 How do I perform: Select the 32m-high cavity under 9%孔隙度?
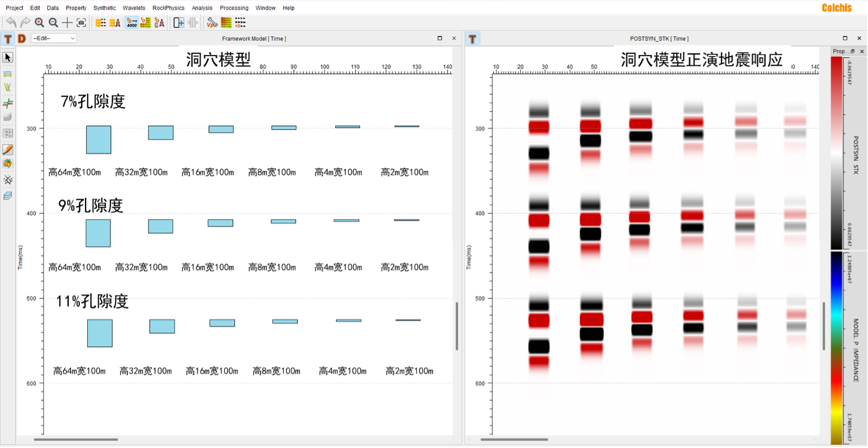point(161,227)
